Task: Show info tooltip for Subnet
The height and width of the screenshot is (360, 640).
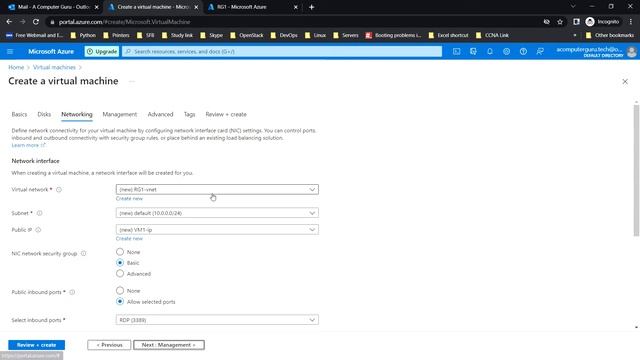Action: [x=40, y=213]
